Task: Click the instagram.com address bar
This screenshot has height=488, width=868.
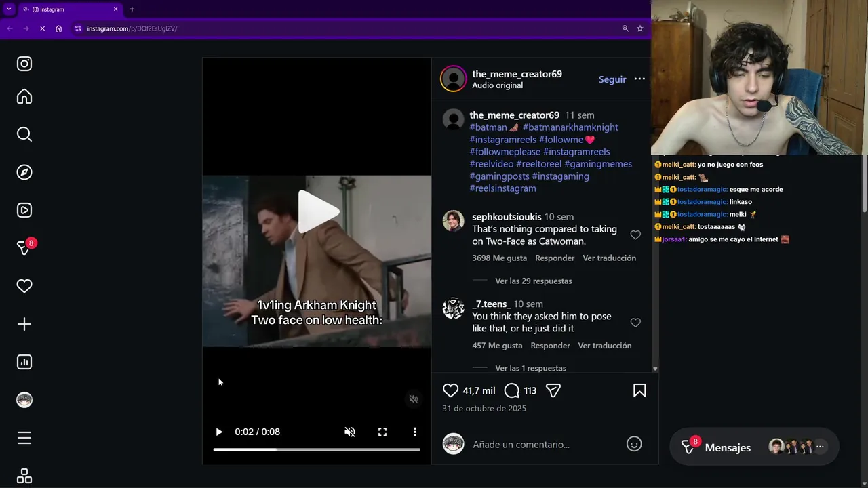Action: point(132,28)
